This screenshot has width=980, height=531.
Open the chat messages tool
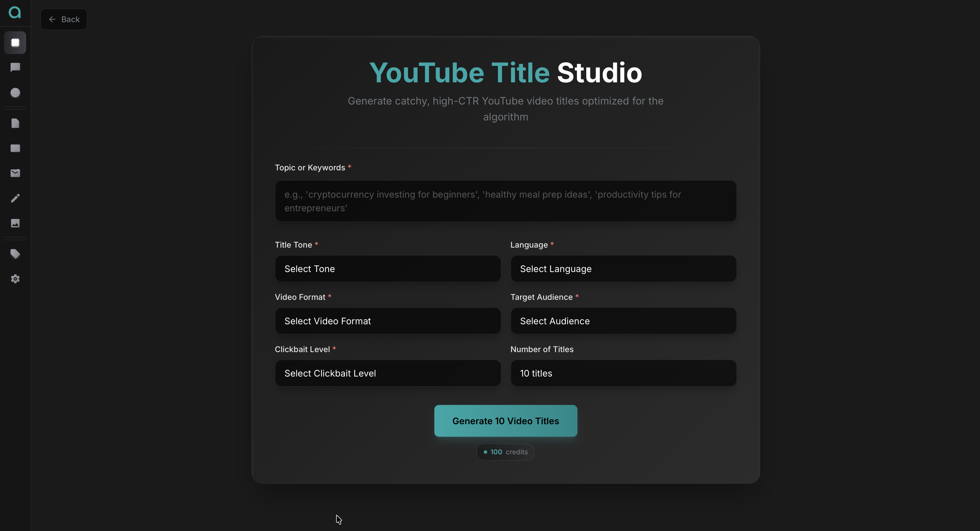pos(15,67)
